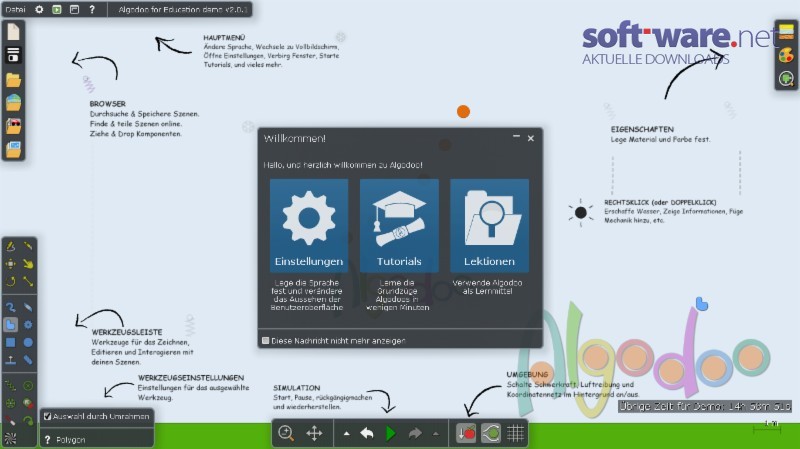Click the black sun-like circle object
The height and width of the screenshot is (449, 800).
point(581,212)
